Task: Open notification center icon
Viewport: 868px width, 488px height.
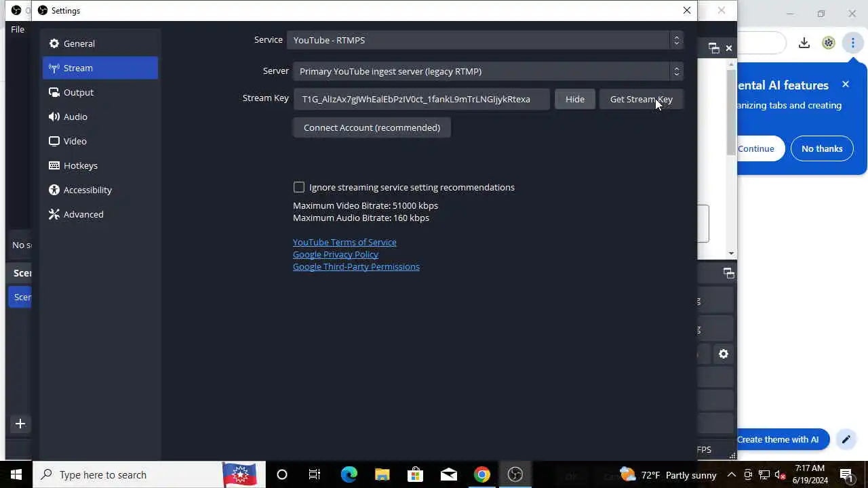Action: coord(846,475)
